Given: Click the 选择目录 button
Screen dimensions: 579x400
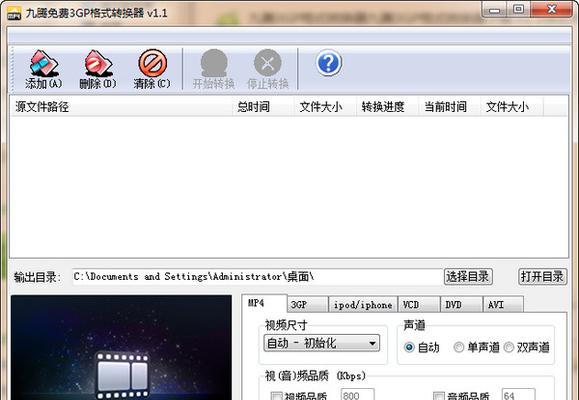Looking at the screenshot, I should coord(468,276).
